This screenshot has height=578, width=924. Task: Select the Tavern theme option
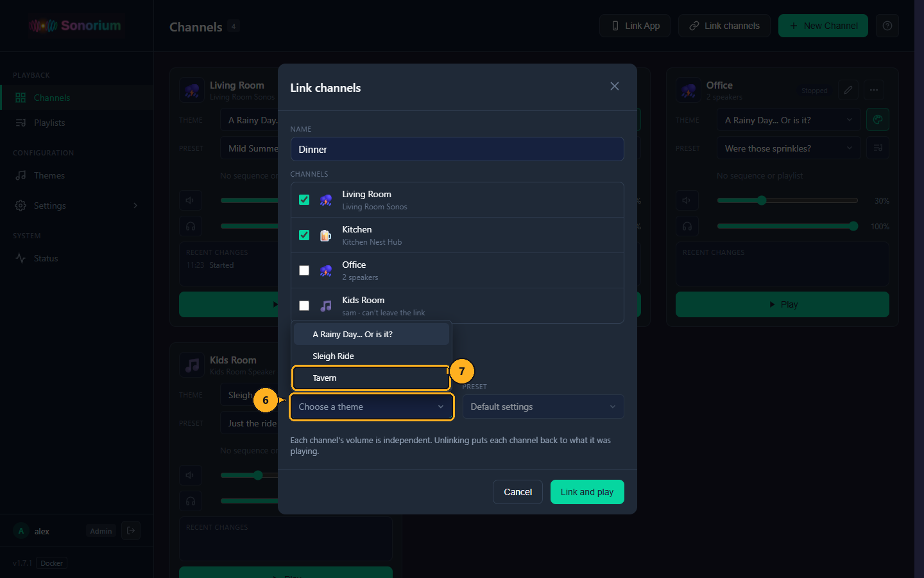pos(371,378)
